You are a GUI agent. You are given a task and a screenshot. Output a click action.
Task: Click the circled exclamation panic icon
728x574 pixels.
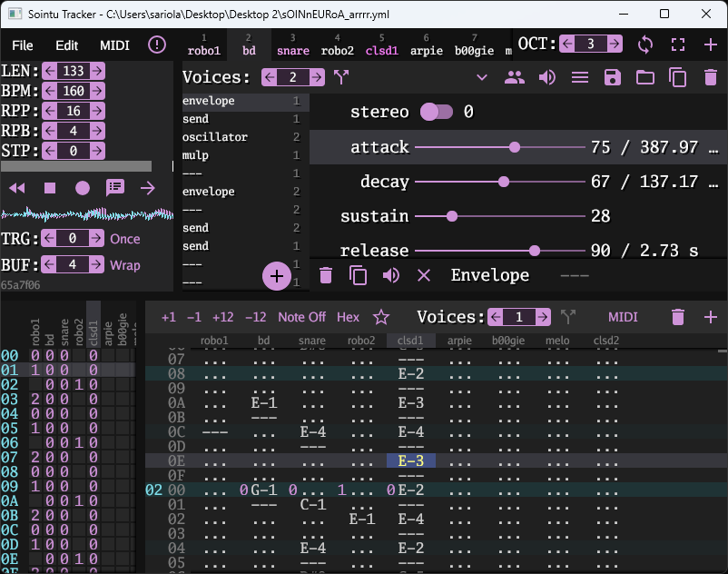click(157, 45)
